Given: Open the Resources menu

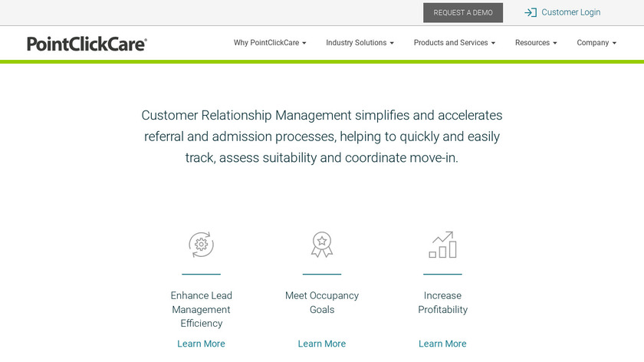Looking at the screenshot, I should [x=536, y=43].
